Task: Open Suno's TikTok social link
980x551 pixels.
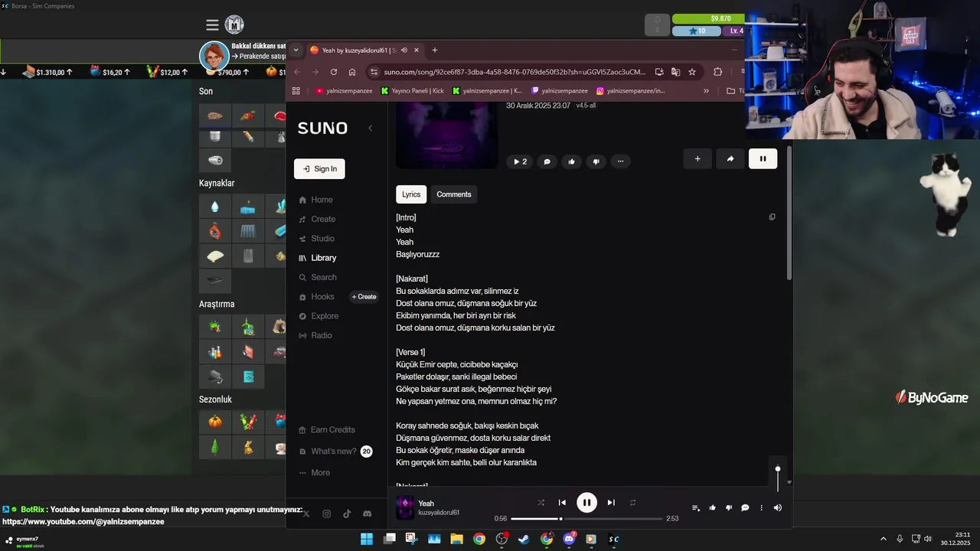Action: [x=347, y=514]
